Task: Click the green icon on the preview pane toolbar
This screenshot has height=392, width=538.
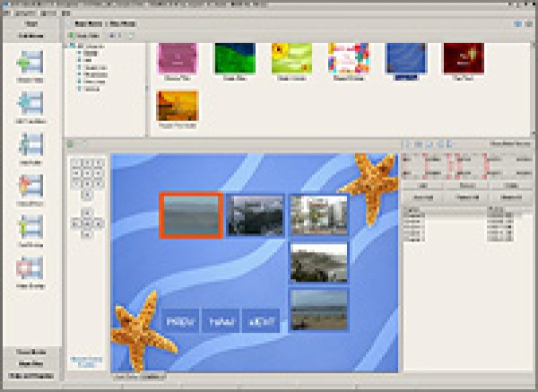Action: (x=70, y=144)
